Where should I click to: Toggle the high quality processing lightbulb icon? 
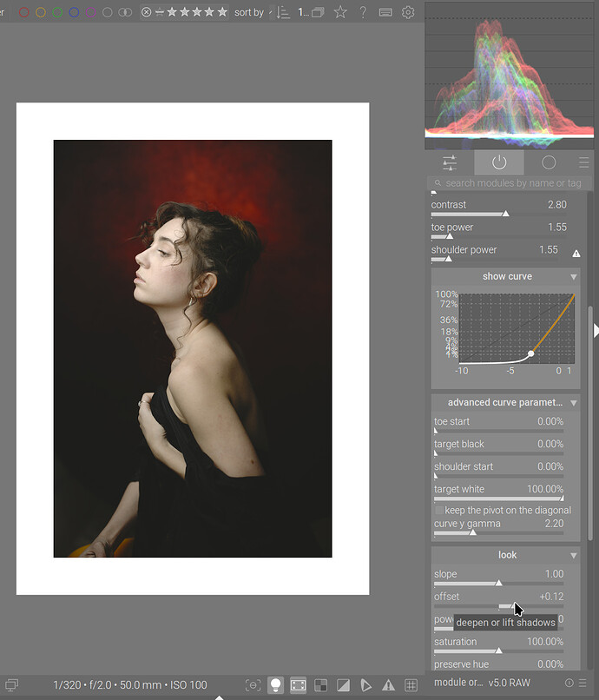tap(275, 685)
